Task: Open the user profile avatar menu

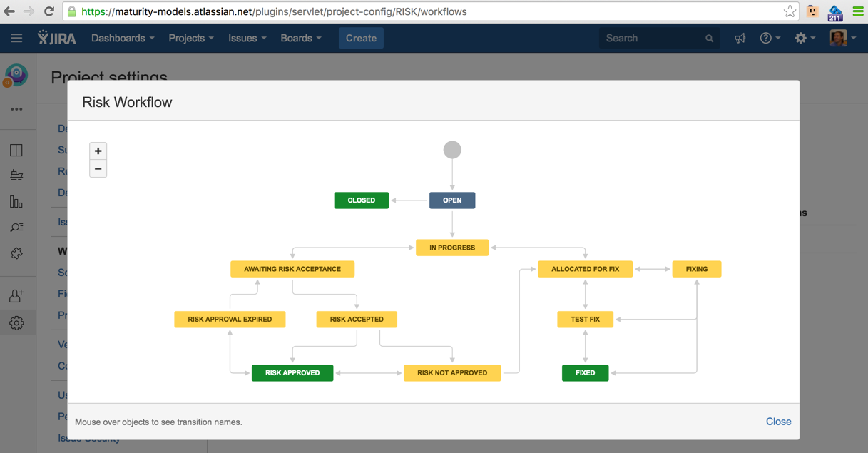Action: (x=842, y=39)
